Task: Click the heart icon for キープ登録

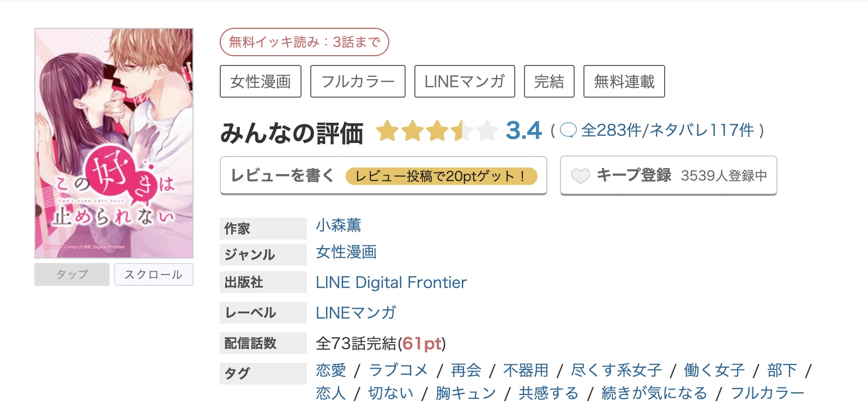Action: click(581, 176)
